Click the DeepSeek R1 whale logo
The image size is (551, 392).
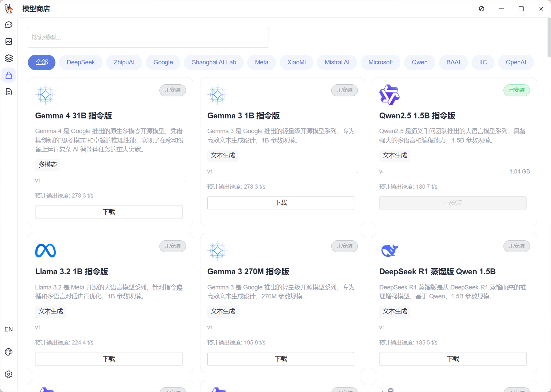pyautogui.click(x=389, y=251)
